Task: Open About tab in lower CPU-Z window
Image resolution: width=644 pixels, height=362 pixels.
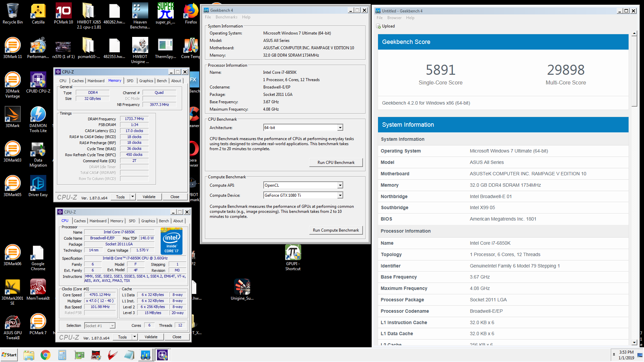Action: click(178, 221)
